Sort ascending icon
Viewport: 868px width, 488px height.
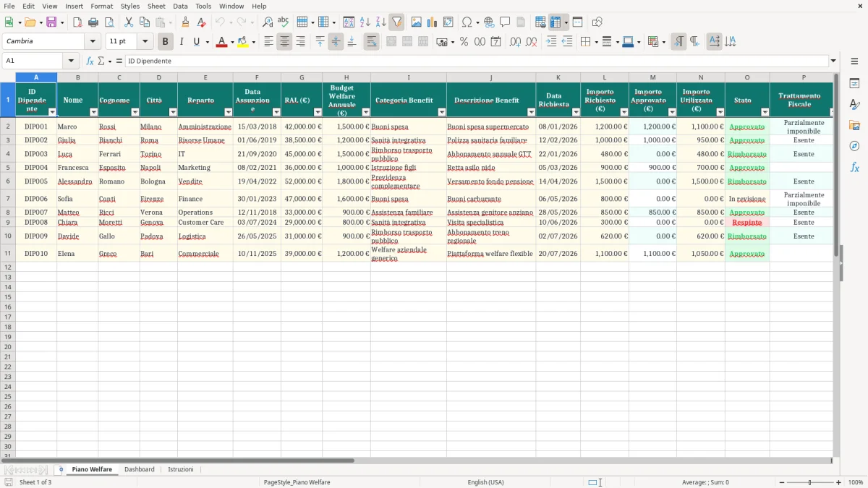(365, 22)
